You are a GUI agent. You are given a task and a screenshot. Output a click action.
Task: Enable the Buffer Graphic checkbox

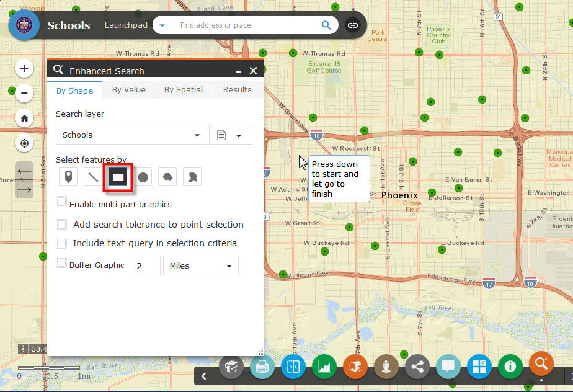[x=61, y=262]
